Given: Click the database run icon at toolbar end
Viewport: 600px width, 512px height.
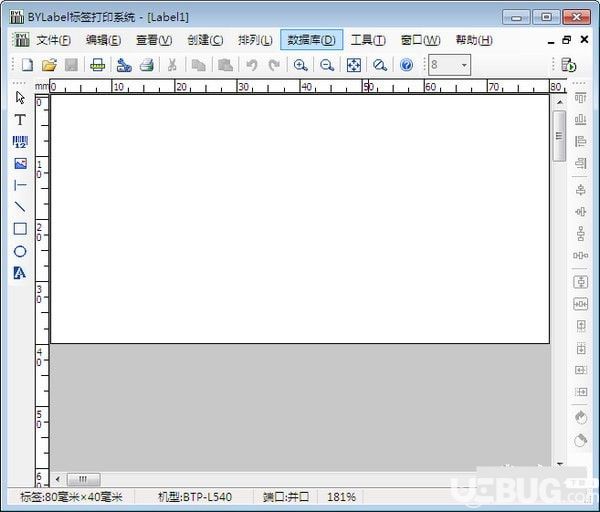Looking at the screenshot, I should coord(569,65).
